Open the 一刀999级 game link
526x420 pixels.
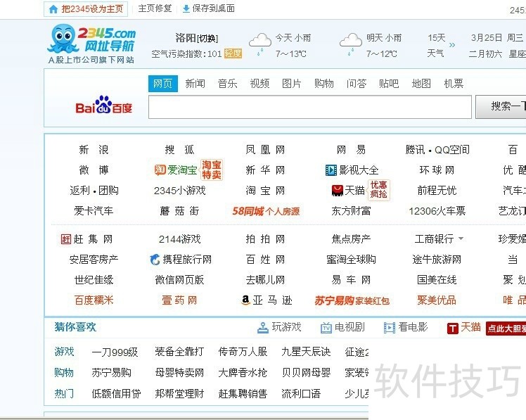pos(115,352)
